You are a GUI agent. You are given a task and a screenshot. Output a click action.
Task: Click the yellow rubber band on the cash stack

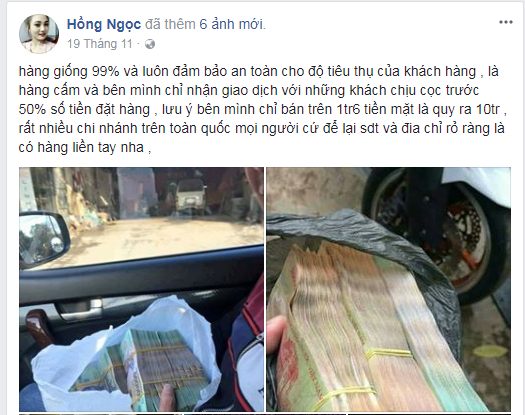tap(388, 353)
